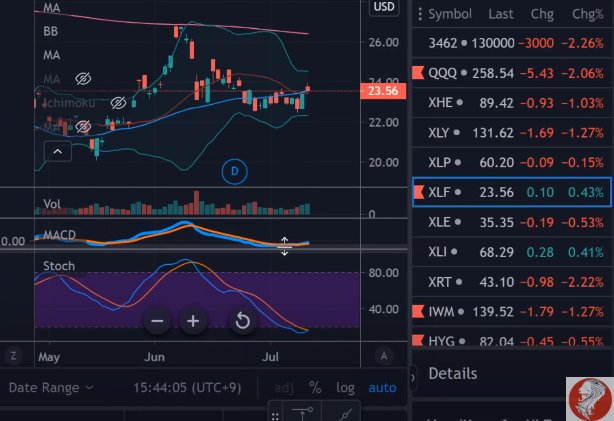Select XLY row in the watchlist

tap(512, 133)
